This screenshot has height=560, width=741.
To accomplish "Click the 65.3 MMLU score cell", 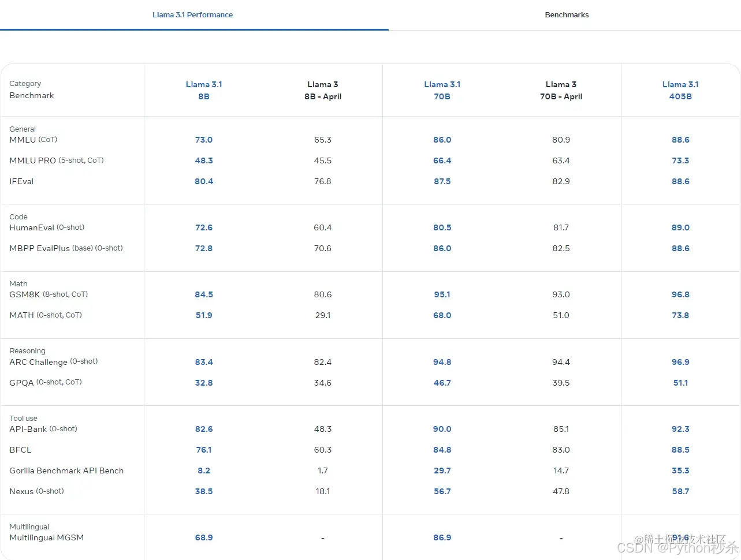I will click(x=323, y=140).
